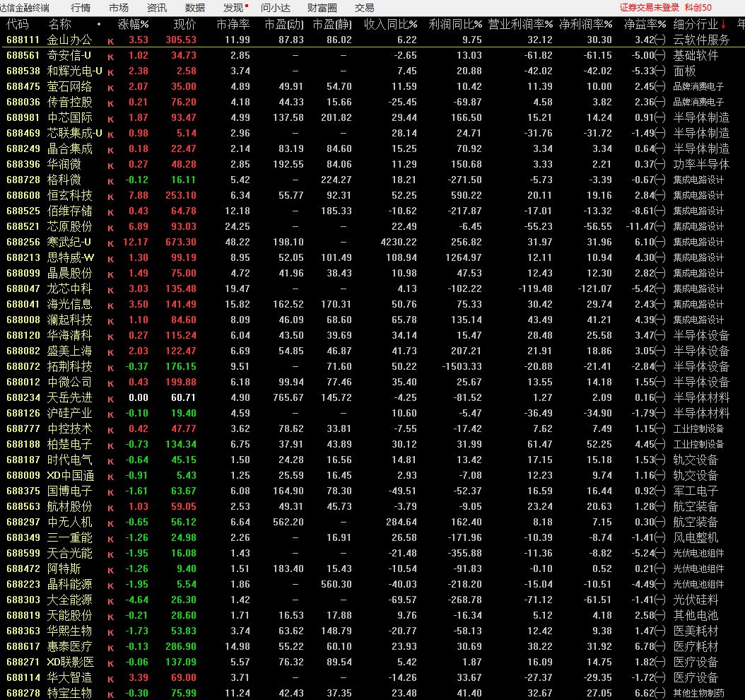Open the 资讯 menu
The image size is (745, 700).
coord(157,8)
